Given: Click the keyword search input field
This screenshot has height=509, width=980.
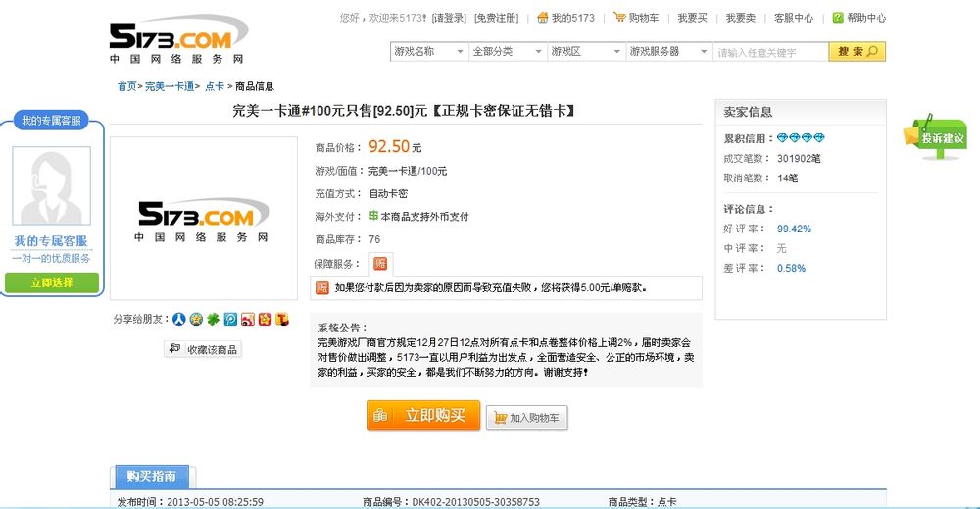Looking at the screenshot, I should click(770, 52).
